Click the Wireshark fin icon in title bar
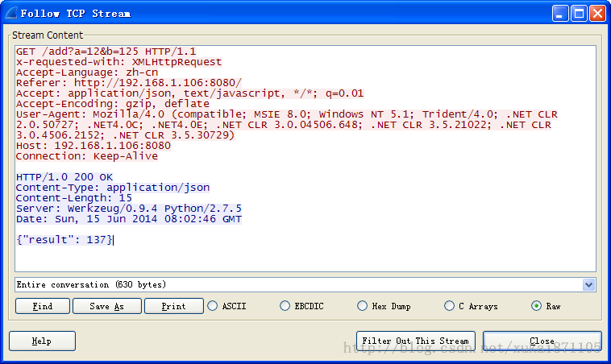 click(x=10, y=14)
